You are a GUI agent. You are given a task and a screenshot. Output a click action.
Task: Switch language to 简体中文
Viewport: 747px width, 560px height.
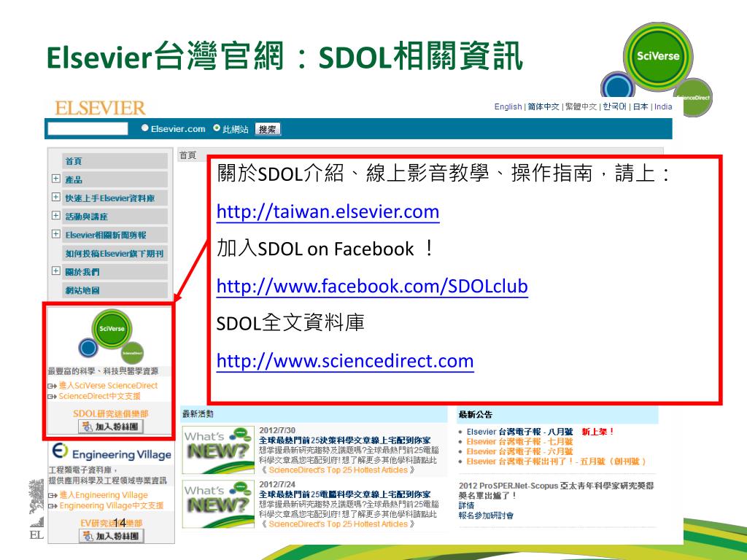point(543,106)
